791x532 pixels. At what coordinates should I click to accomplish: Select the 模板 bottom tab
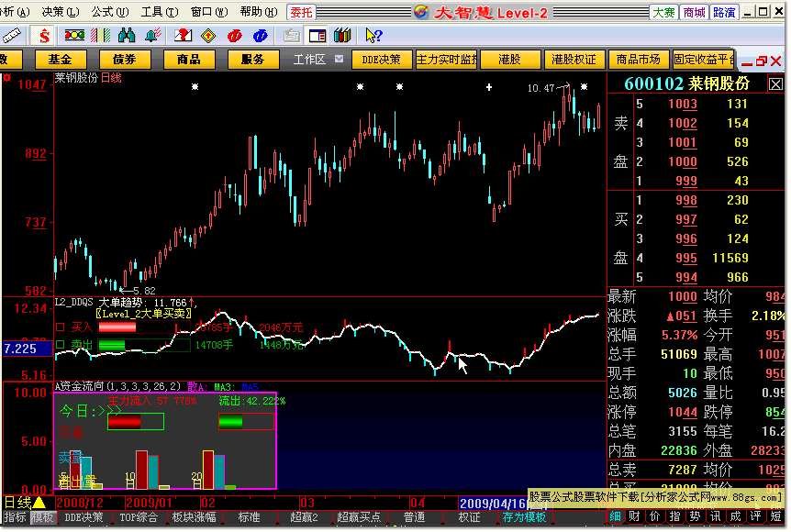(43, 517)
